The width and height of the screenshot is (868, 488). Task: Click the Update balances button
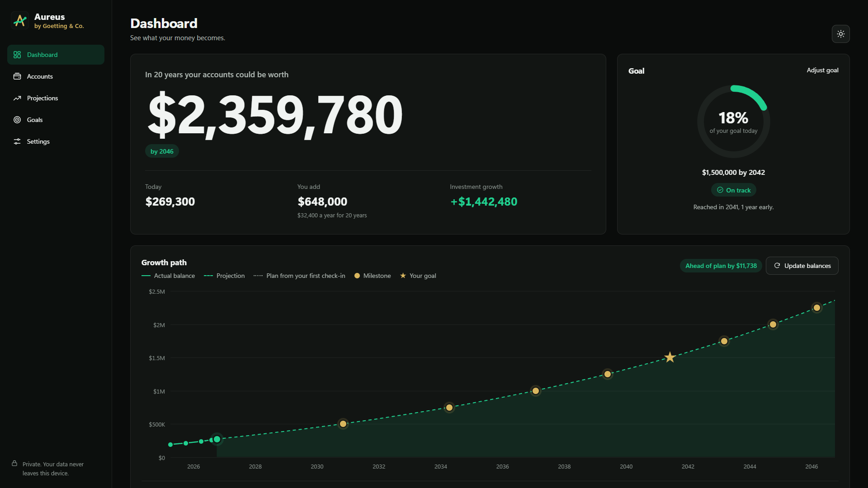point(802,266)
